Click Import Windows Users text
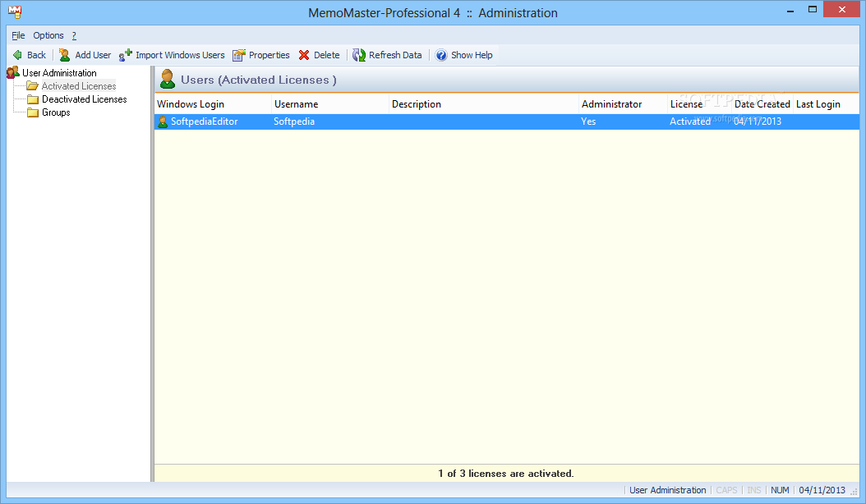The height and width of the screenshot is (504, 866). pos(180,55)
